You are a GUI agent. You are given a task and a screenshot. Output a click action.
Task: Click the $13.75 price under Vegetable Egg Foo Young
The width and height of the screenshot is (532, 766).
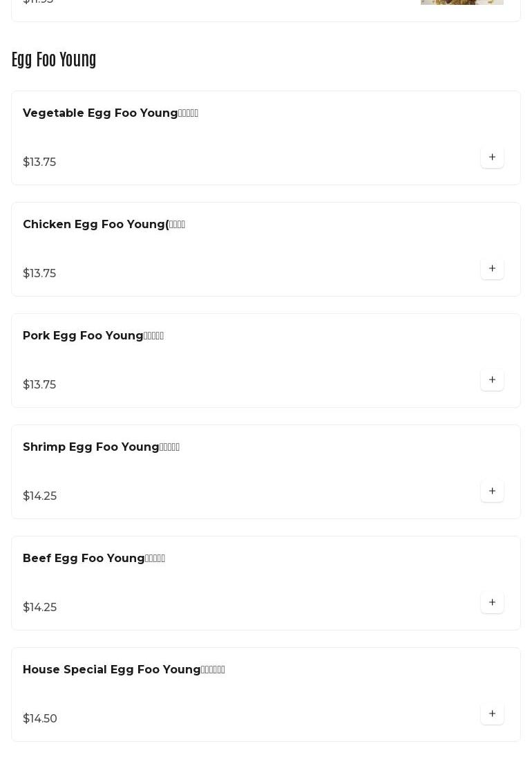coord(39,162)
